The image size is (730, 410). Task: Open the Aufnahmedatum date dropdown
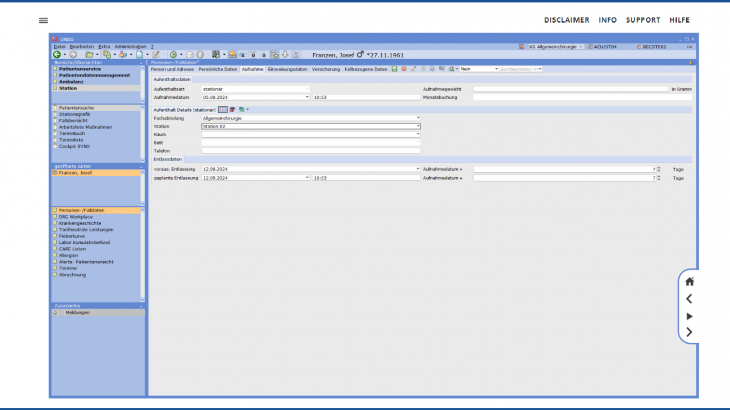click(x=307, y=97)
